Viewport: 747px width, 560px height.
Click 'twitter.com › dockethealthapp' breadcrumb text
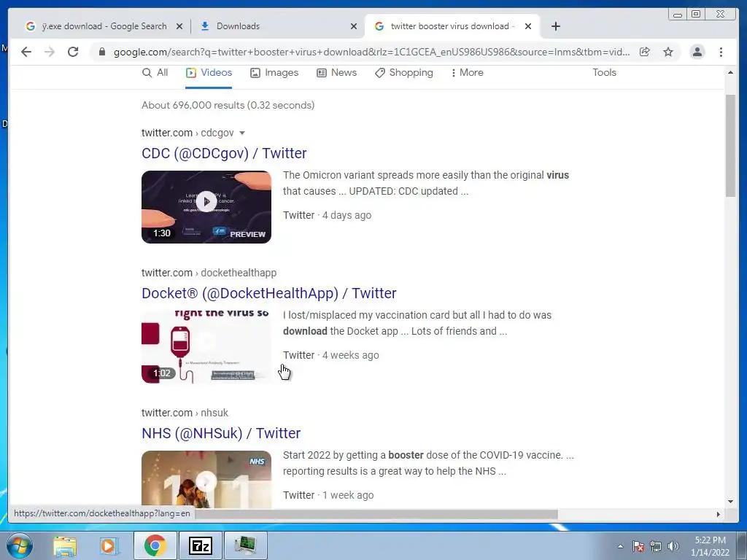coord(209,273)
